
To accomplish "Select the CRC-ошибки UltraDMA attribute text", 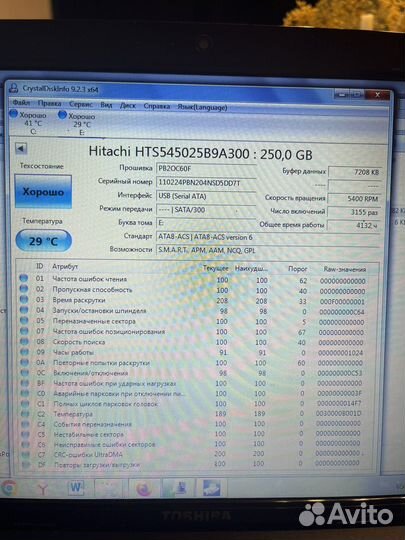I will pyautogui.click(x=88, y=455).
